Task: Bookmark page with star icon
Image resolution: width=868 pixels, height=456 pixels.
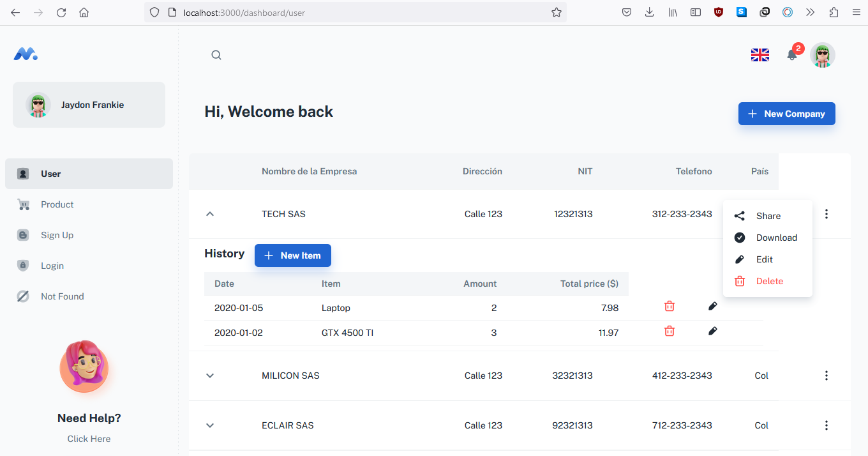Action: [x=557, y=12]
